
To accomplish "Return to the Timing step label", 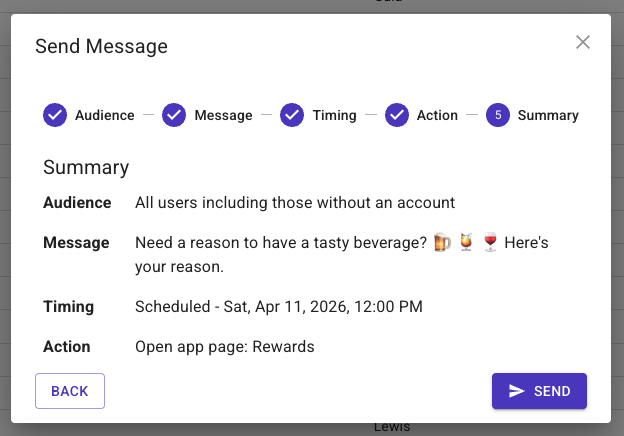I will pyautogui.click(x=334, y=115).
